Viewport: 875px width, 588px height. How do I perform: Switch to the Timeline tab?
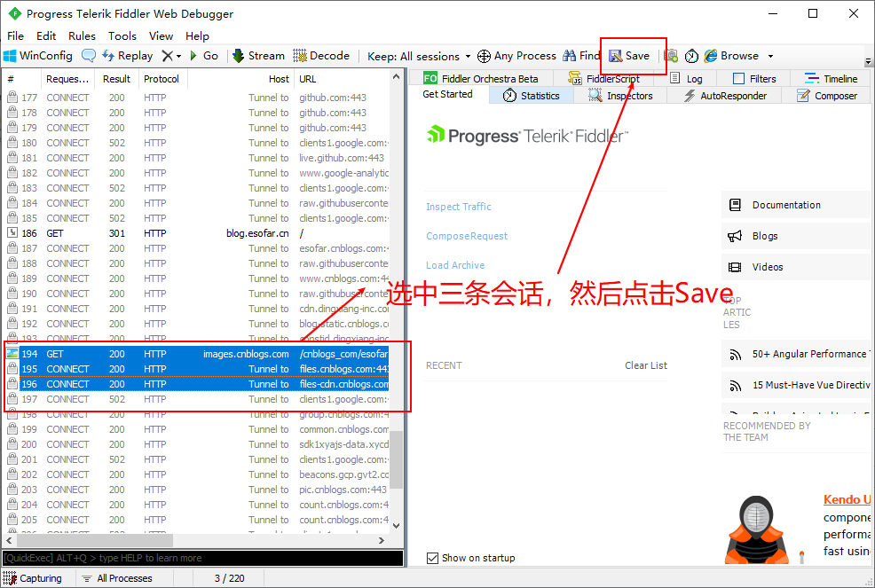pyautogui.click(x=832, y=79)
